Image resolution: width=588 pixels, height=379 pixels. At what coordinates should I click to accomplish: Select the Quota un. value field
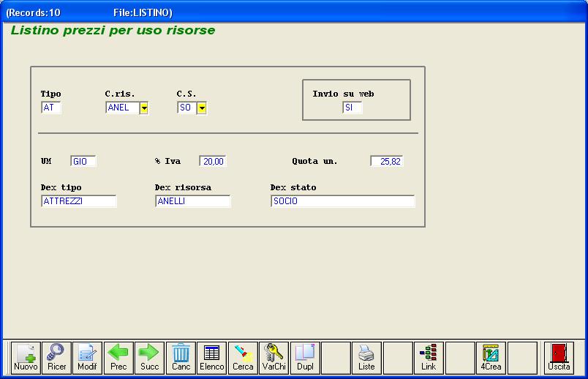click(387, 161)
